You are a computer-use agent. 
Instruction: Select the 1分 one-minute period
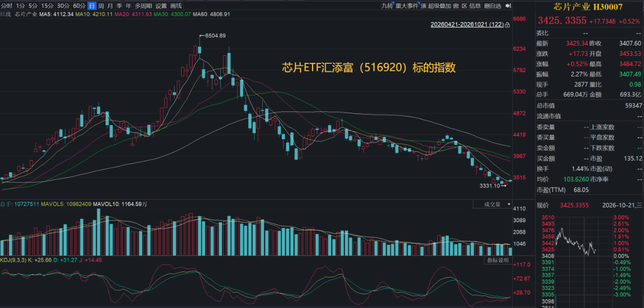pyautogui.click(x=20, y=6)
